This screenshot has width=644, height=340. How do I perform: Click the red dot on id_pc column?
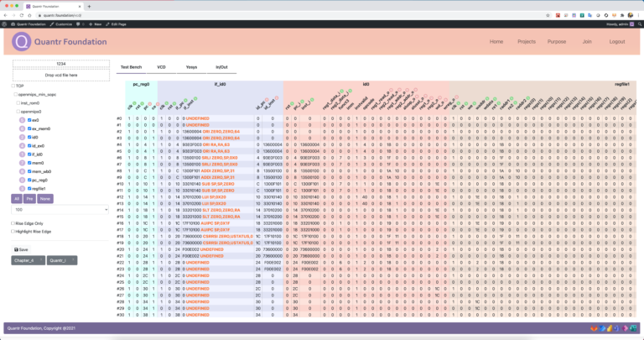pos(267,100)
